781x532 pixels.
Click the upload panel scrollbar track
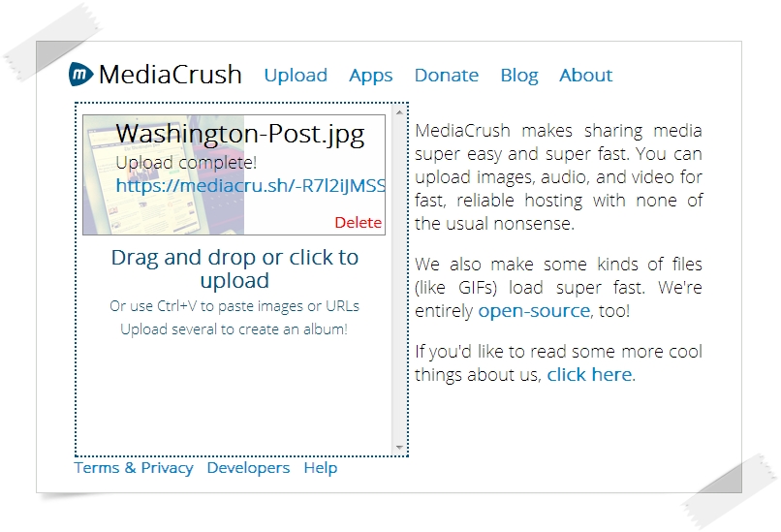[x=399, y=279]
